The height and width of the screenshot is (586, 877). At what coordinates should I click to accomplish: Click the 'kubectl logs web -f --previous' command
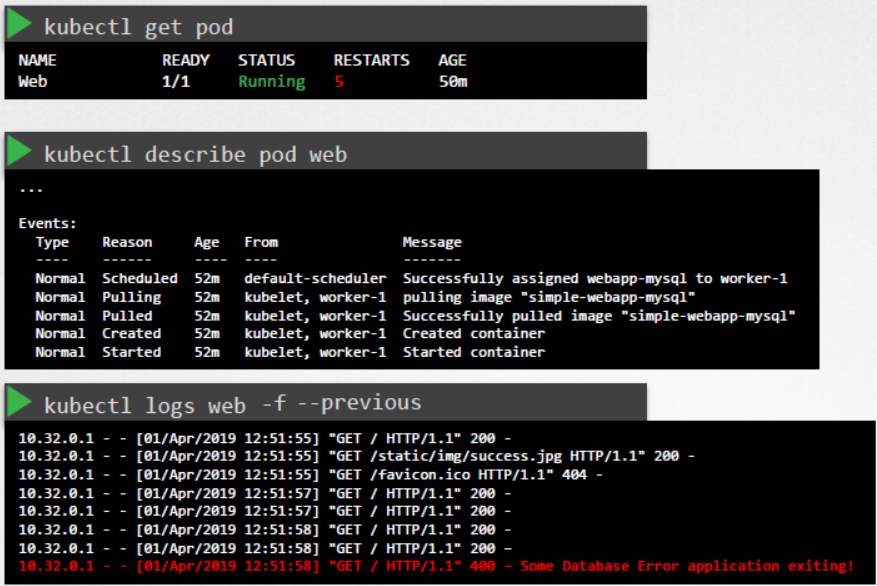coord(232,403)
